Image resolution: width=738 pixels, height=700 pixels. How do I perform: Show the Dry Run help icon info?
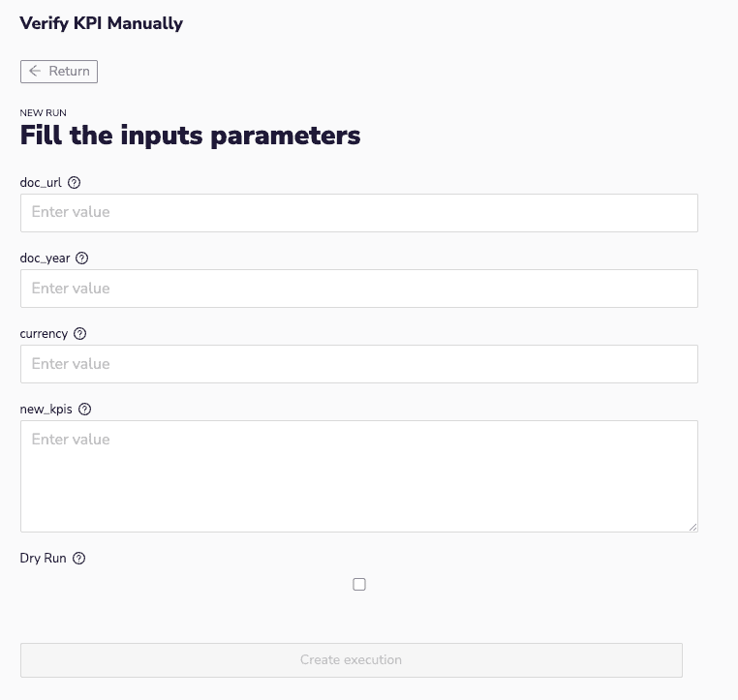click(x=79, y=559)
